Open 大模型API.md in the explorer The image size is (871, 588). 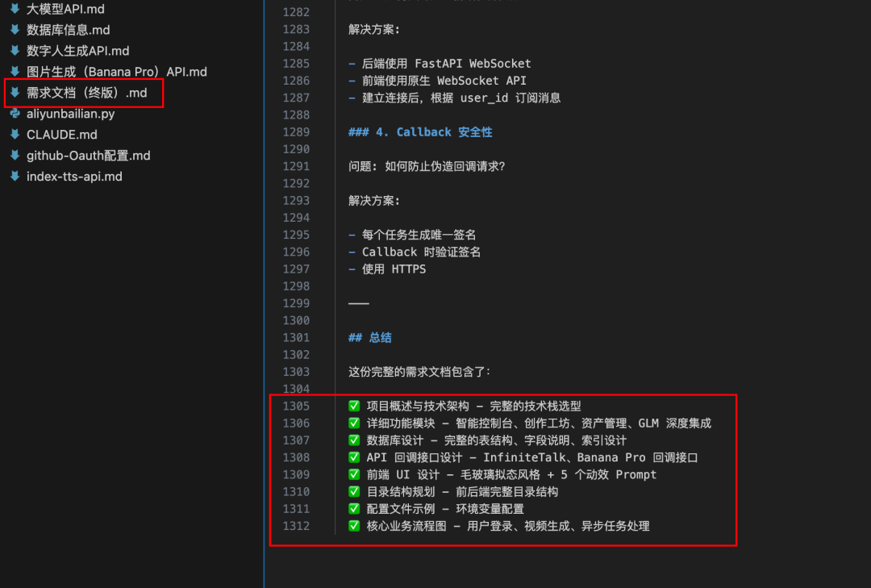(x=65, y=9)
